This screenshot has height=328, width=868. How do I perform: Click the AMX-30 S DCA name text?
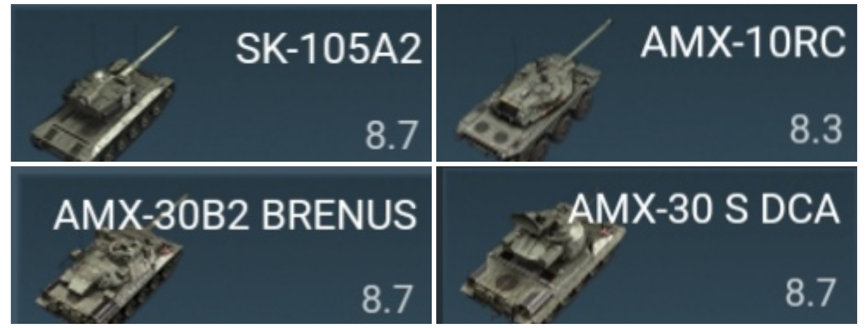pos(703,209)
